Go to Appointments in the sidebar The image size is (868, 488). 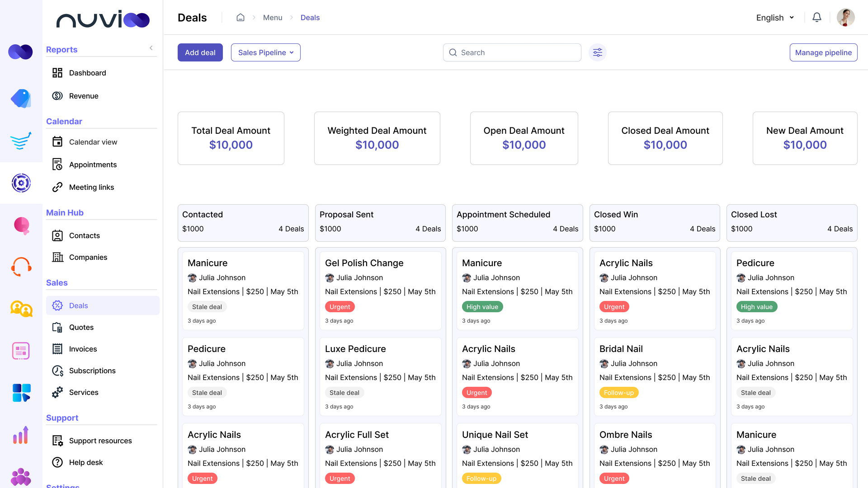93,164
